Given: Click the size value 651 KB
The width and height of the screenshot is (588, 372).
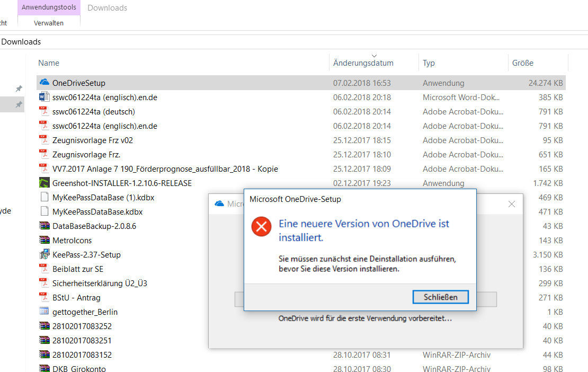Looking at the screenshot, I should coord(551,155).
